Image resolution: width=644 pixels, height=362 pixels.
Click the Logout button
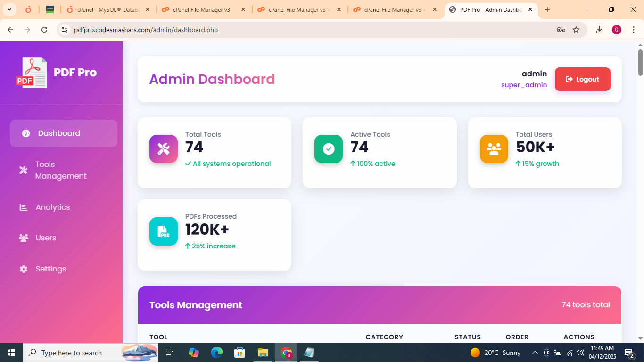[583, 79]
